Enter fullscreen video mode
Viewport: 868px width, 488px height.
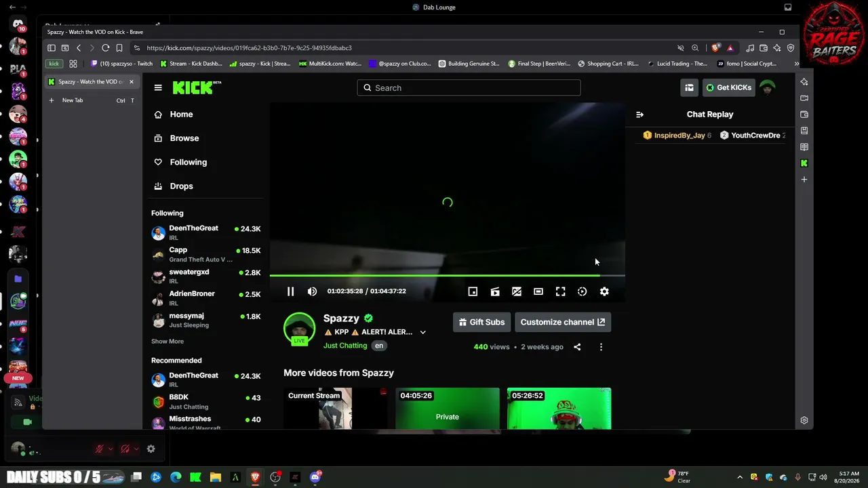point(560,291)
